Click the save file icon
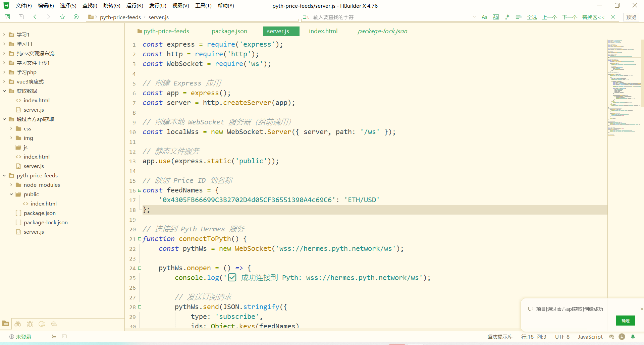 point(21,17)
